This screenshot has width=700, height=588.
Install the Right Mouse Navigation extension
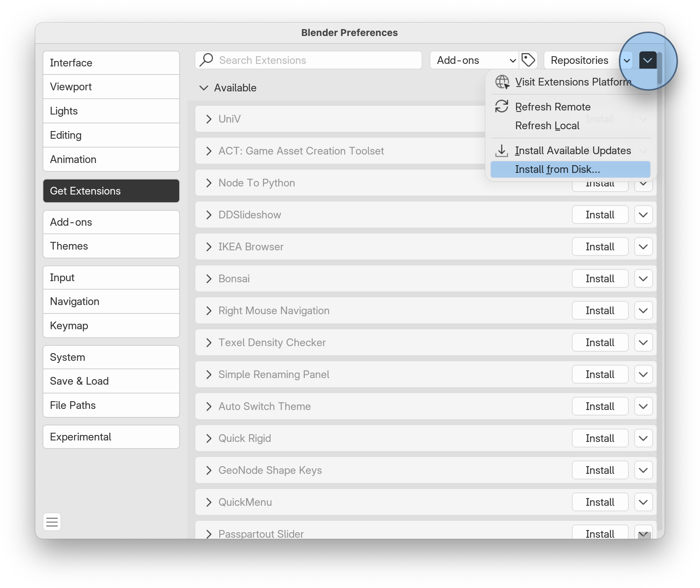tap(600, 311)
